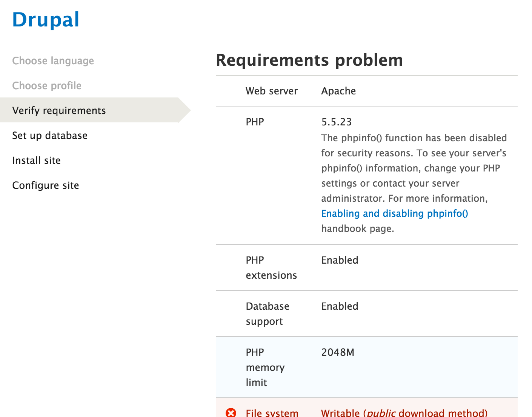
Task: Click the Configure site step
Action: click(45, 185)
